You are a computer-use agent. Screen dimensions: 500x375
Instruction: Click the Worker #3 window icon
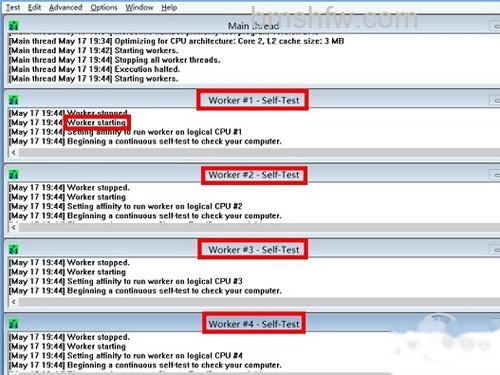point(14,249)
